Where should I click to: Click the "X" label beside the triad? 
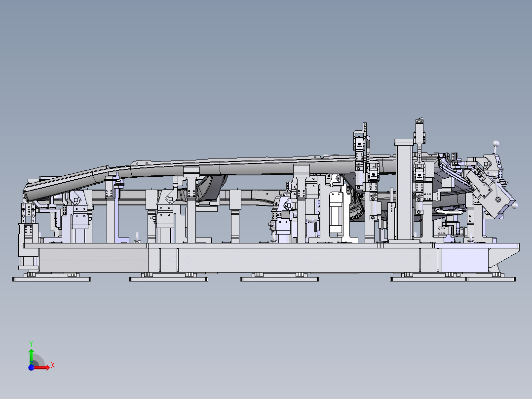point(53,365)
